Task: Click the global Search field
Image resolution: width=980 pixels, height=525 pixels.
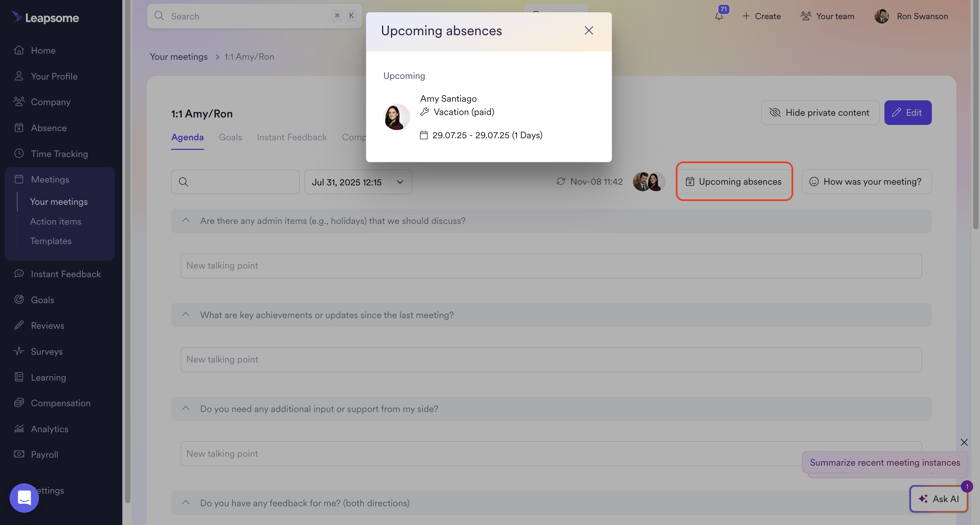Action: click(254, 16)
